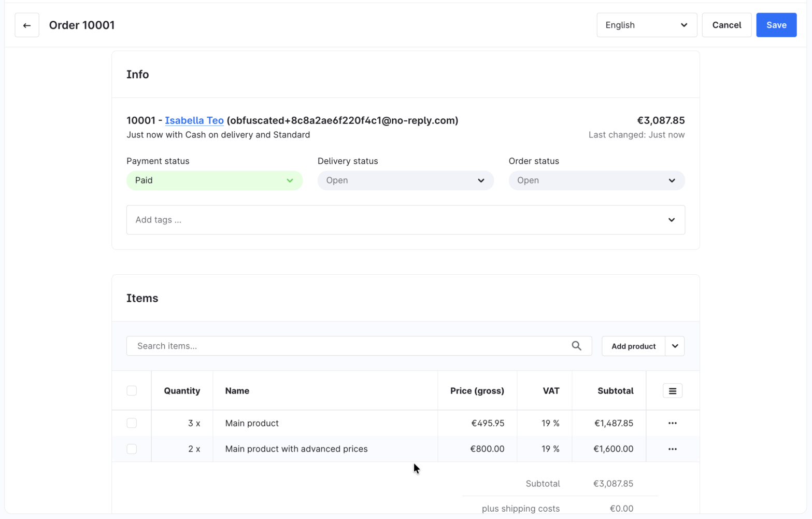Focus the Search items field
The width and height of the screenshot is (812, 519).
[x=359, y=346]
